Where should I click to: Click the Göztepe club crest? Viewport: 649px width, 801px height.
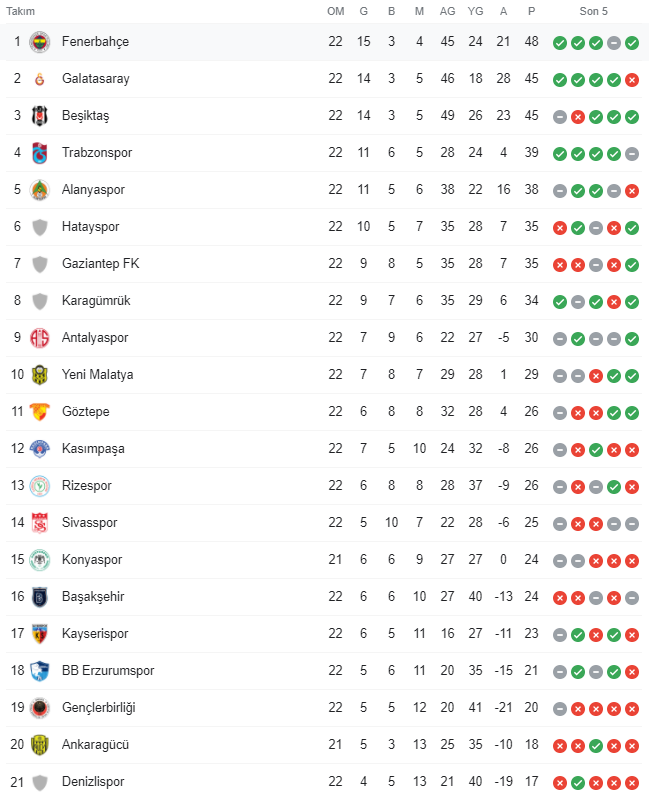coord(39,412)
